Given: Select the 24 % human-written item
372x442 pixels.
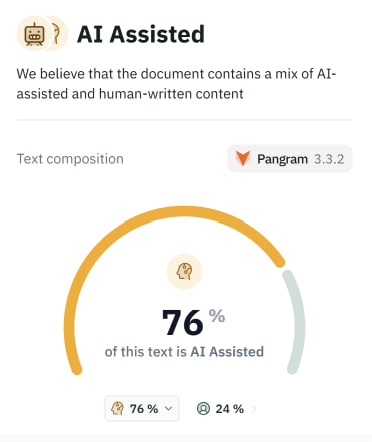Looking at the screenshot, I should pos(227,409).
